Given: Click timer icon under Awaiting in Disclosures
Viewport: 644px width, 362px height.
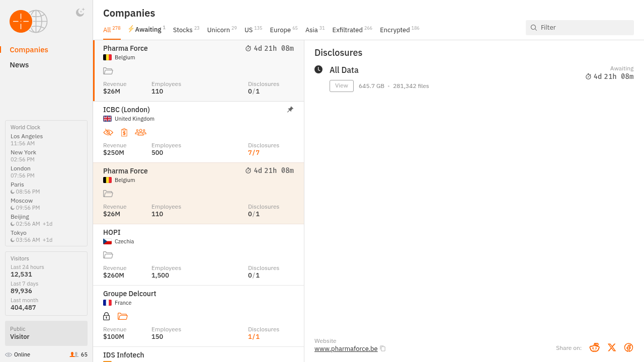Looking at the screenshot, I should 588,77.
